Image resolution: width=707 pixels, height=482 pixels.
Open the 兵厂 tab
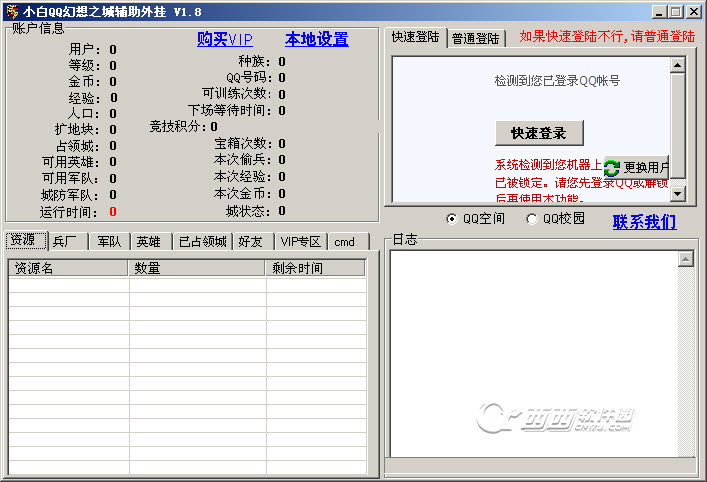pos(68,242)
